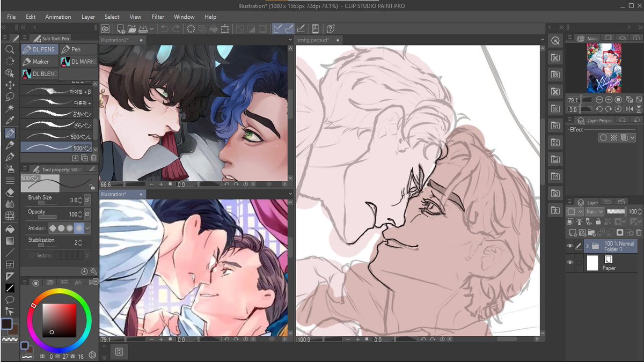
Task: Toggle visibility eye of Folder 1 layer
Action: (570, 247)
